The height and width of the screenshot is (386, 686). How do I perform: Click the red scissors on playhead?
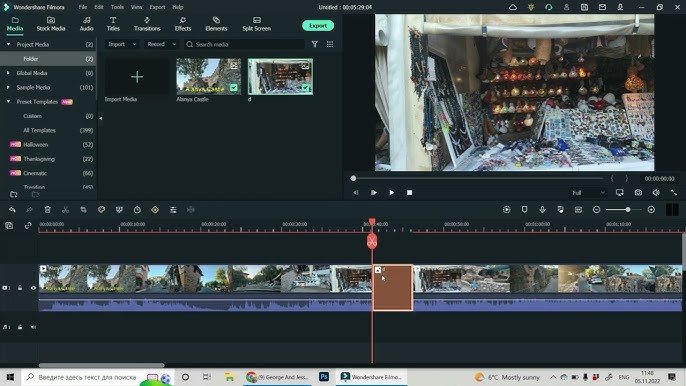372,241
